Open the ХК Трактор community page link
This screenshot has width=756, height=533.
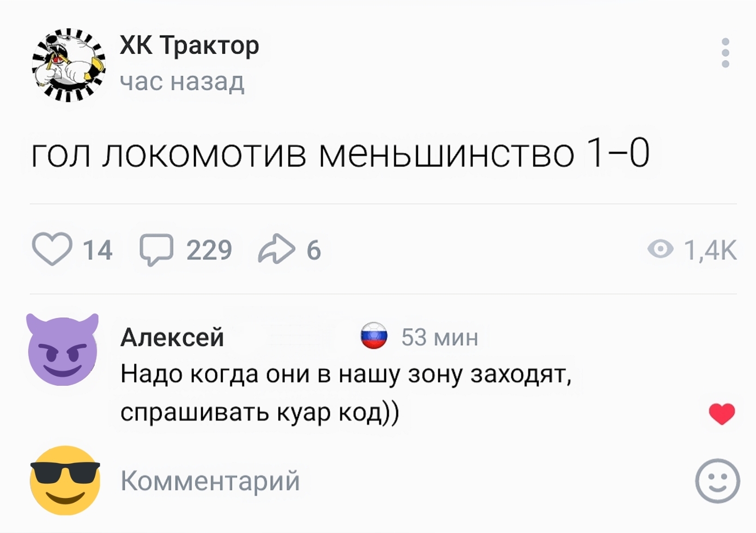click(x=189, y=46)
